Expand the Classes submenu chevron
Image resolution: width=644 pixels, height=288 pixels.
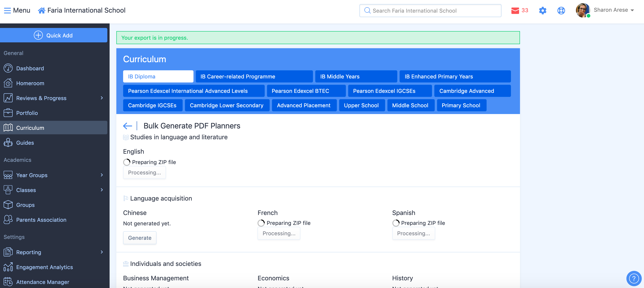(102, 190)
